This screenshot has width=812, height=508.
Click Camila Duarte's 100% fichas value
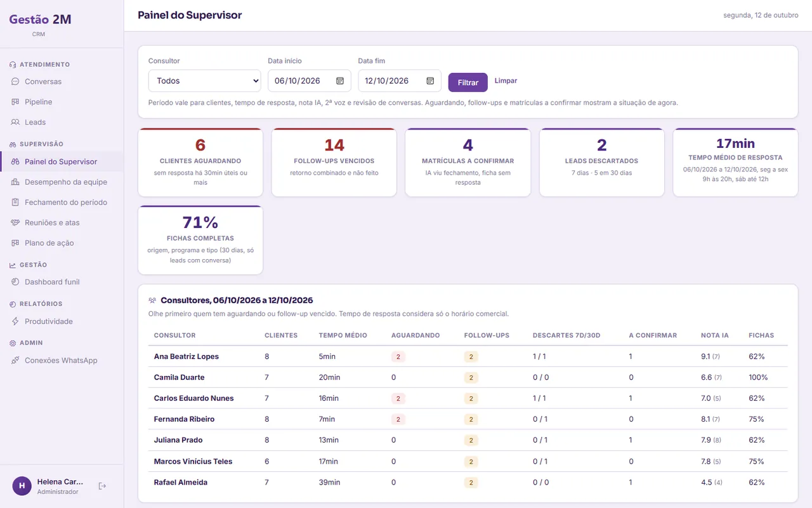pos(758,377)
